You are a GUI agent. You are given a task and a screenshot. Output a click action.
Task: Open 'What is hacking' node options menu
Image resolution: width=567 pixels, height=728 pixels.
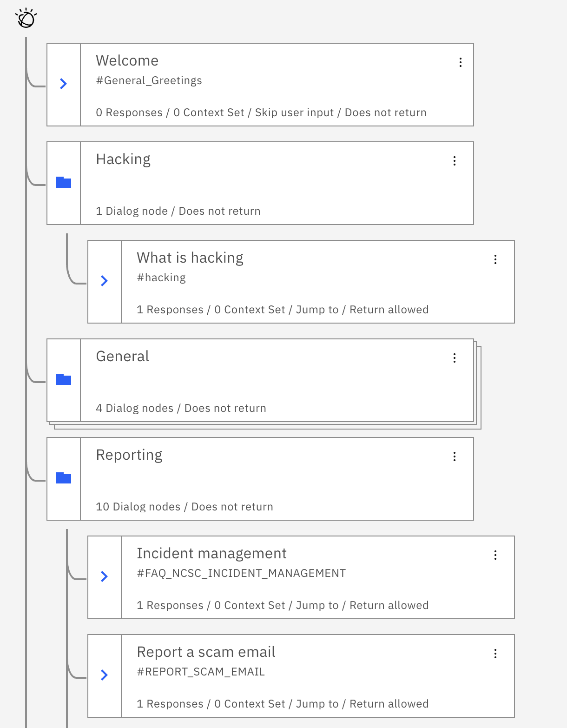click(x=495, y=259)
